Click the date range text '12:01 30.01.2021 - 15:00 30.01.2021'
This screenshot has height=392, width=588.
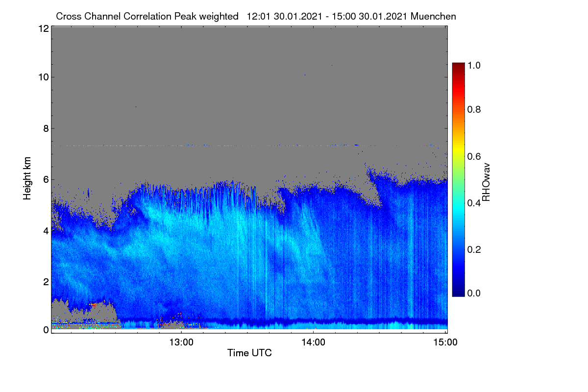327,16
